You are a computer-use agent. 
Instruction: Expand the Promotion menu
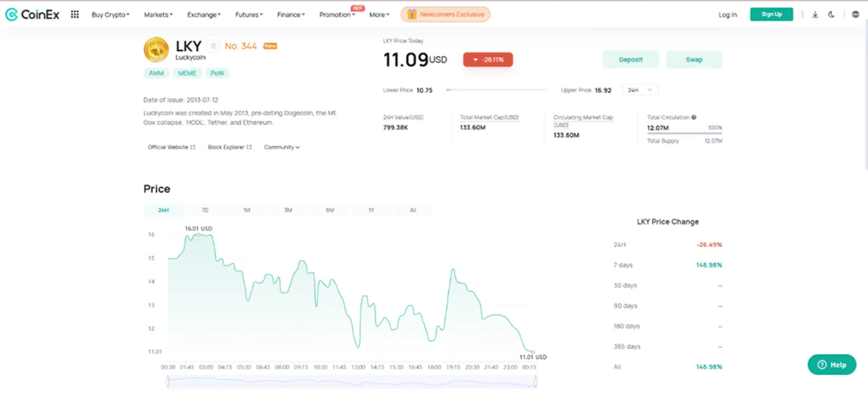click(x=337, y=15)
